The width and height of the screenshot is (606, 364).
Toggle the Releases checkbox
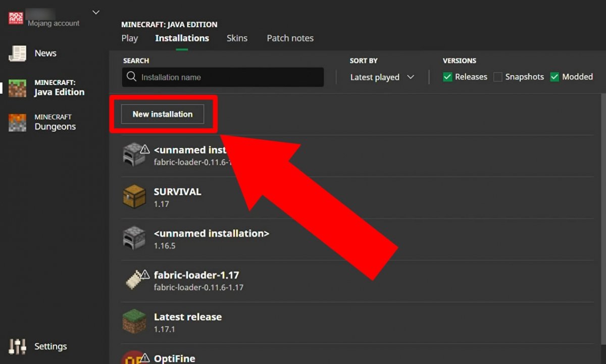coord(447,77)
